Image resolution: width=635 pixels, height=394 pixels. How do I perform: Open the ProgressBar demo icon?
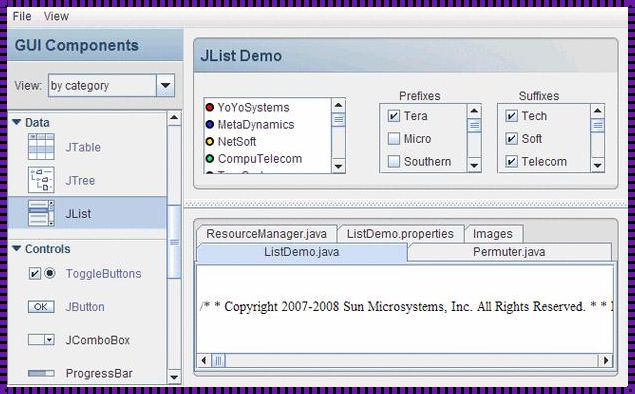pos(41,373)
